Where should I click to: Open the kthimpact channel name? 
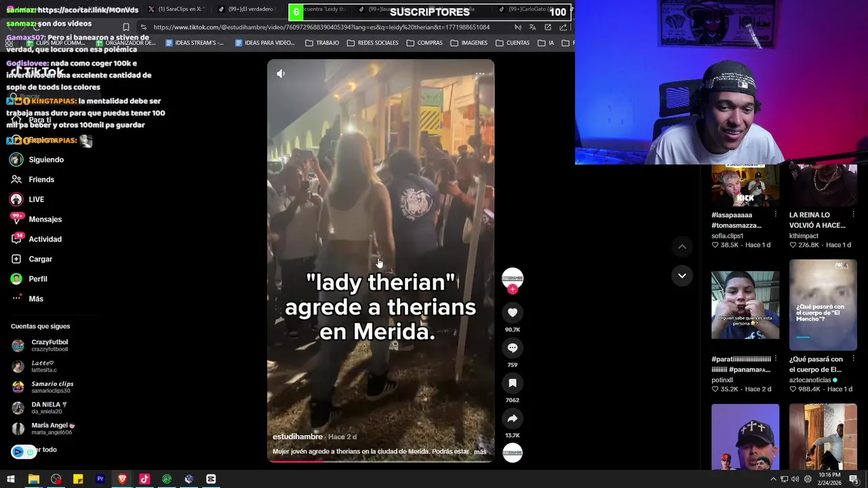click(804, 236)
